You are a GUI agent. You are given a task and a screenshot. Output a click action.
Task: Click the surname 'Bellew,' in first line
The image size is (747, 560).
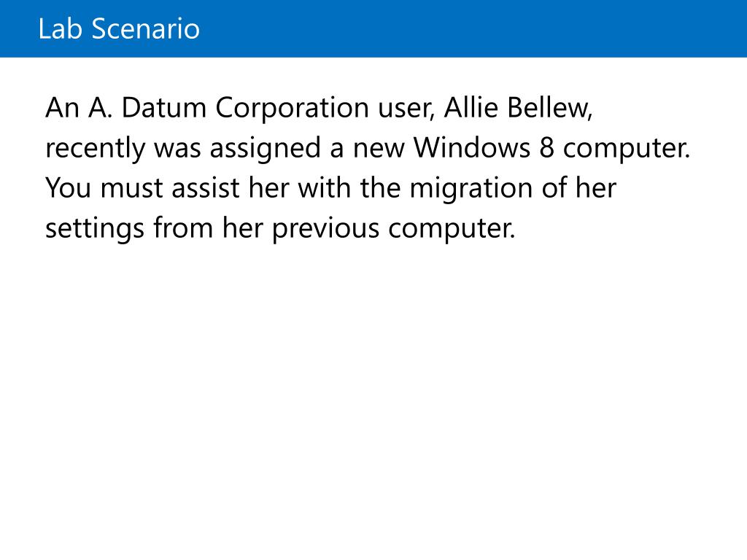click(x=550, y=108)
